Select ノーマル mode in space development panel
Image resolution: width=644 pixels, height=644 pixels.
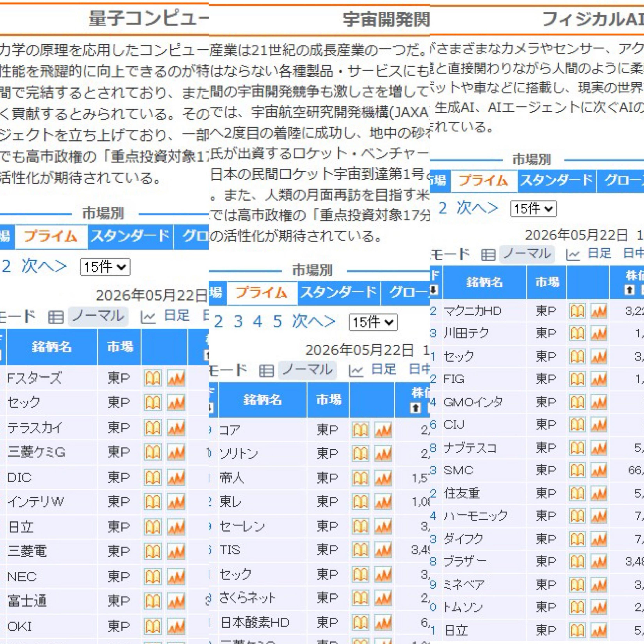click(307, 370)
